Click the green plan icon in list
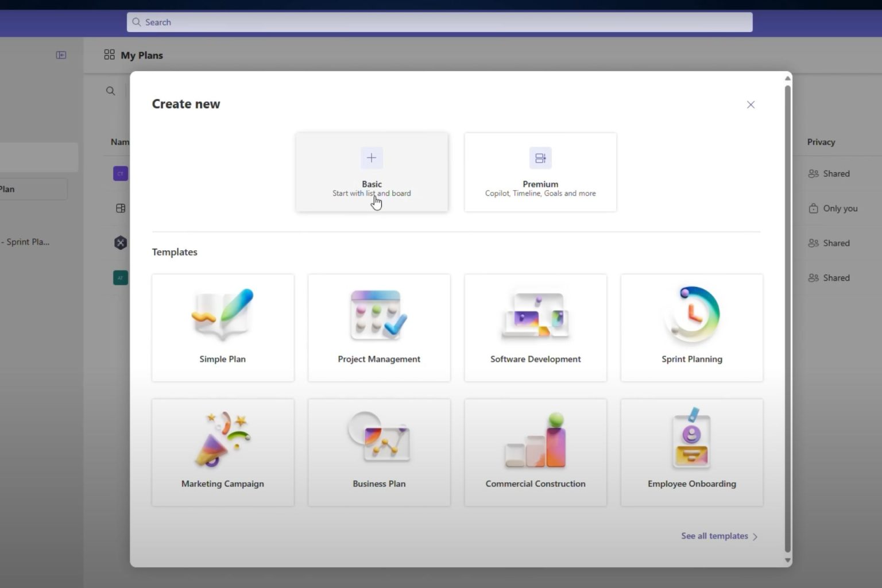The image size is (882, 588). 121,278
